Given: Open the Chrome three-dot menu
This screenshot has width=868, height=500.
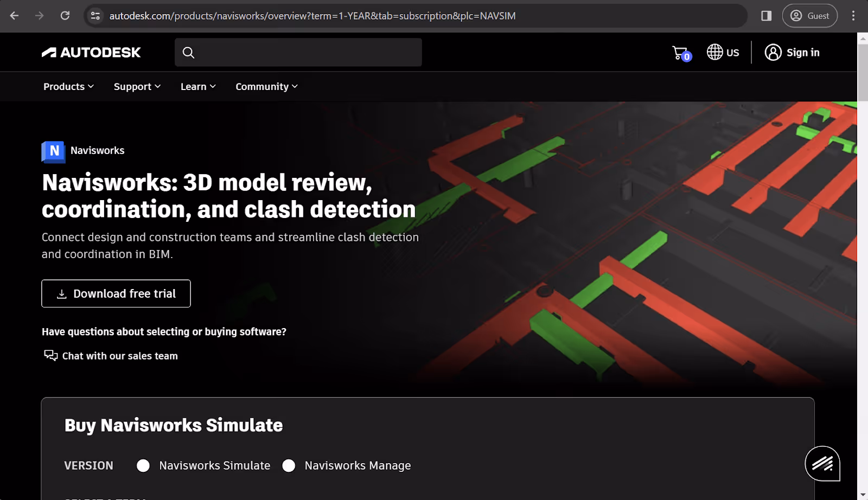Looking at the screenshot, I should point(853,16).
